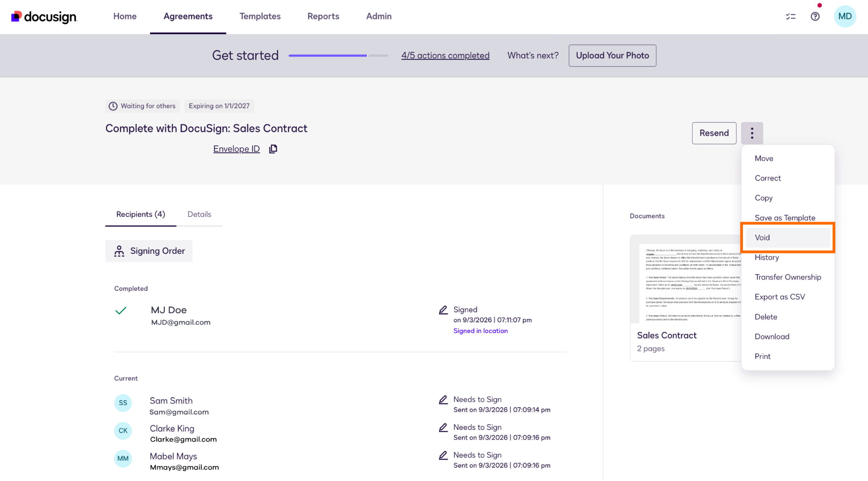The image size is (868, 481).
Task: Click the Resend button
Action: click(x=714, y=133)
